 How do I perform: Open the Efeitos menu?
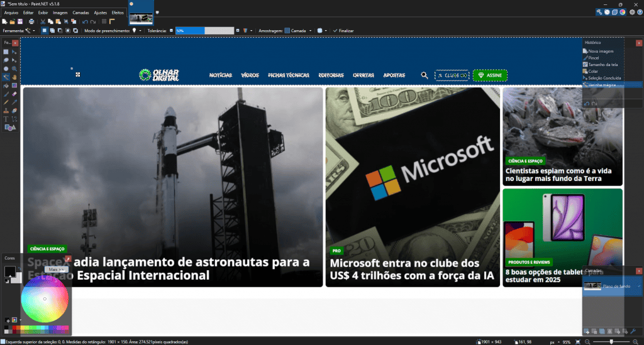click(x=118, y=13)
